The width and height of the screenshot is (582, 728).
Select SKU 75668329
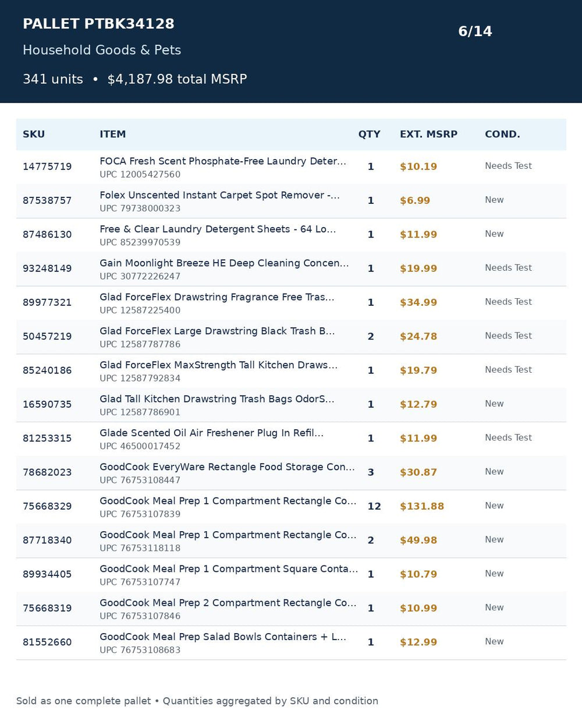pos(47,506)
